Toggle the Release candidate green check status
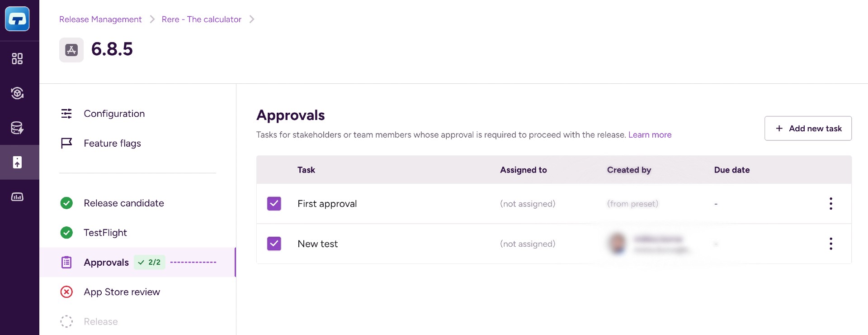Screen dimensions: 868x335 tap(66, 203)
